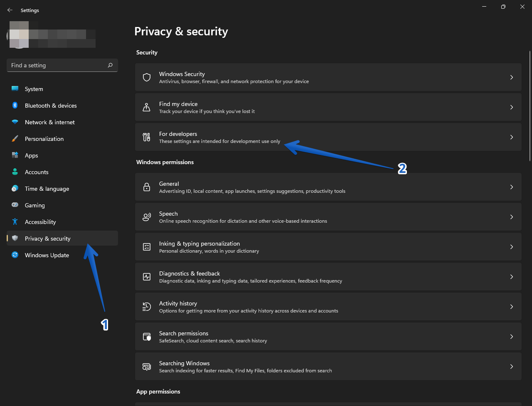Click the General row chevron
This screenshot has height=406, width=532.
tap(512, 187)
